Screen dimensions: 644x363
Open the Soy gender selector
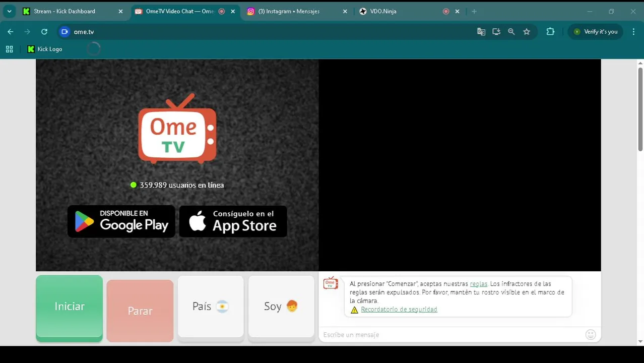tap(281, 307)
